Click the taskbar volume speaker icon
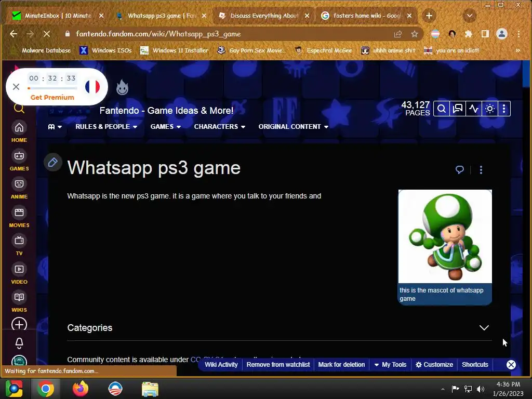The width and height of the screenshot is (532, 399). (x=480, y=389)
